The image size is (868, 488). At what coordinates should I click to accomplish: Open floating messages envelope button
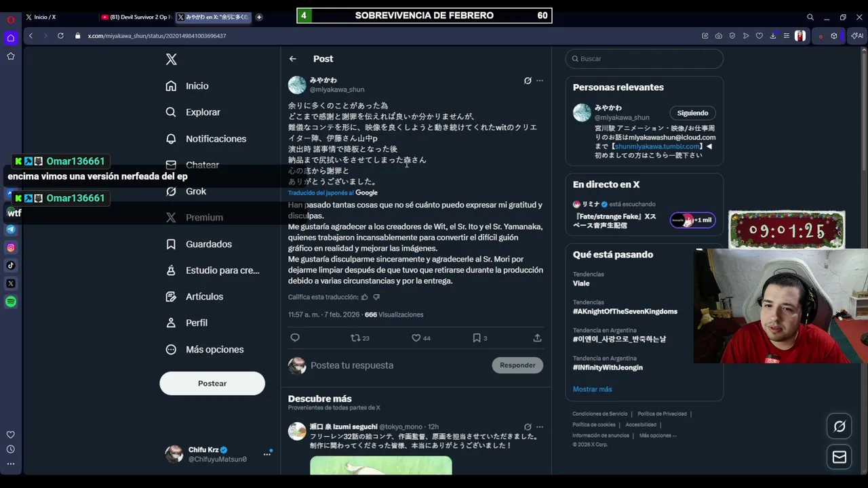click(x=840, y=457)
